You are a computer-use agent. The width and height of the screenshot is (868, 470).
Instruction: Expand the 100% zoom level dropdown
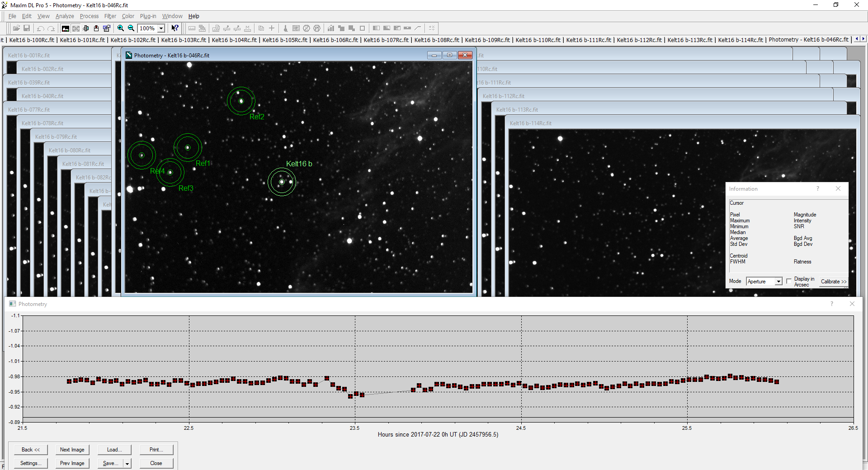(161, 28)
